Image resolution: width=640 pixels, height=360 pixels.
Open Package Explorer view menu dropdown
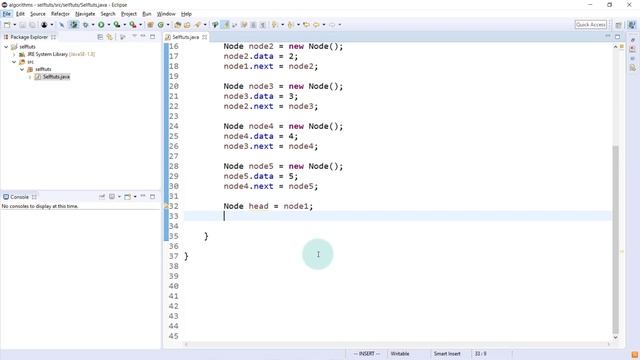pyautogui.click(x=134, y=37)
